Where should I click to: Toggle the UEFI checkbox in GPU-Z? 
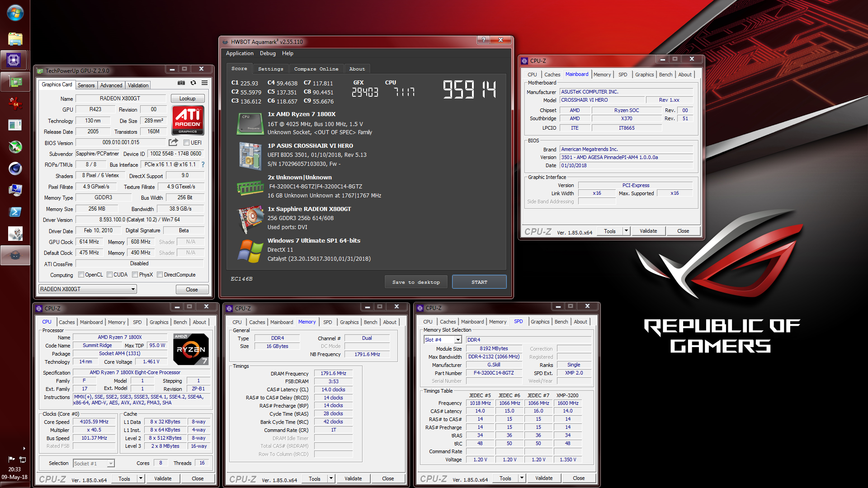point(186,143)
